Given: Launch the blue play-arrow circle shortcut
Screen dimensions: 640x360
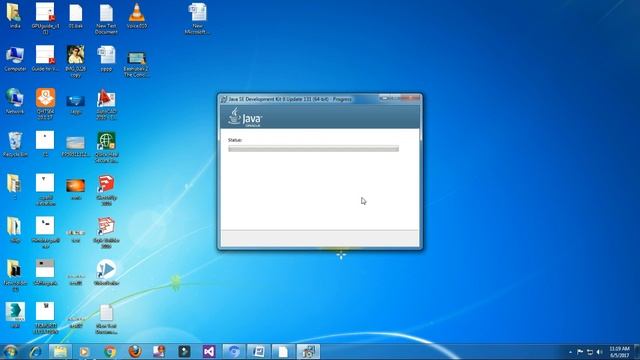Looking at the screenshot, I should 106,272.
